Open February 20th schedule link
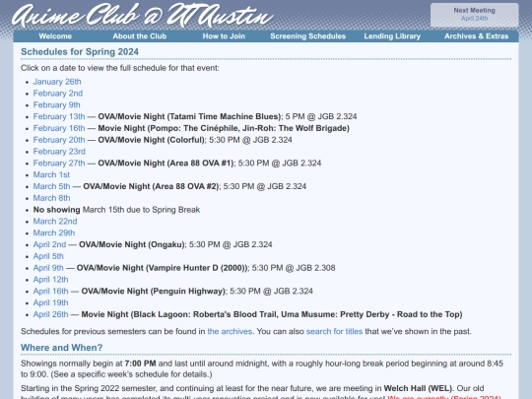Viewport: 532px width, 399px height. click(59, 140)
